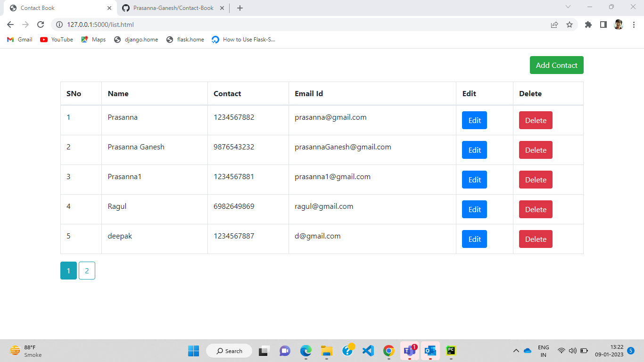Click the email prasanna@gmail.com
The height and width of the screenshot is (362, 644).
[330, 117]
